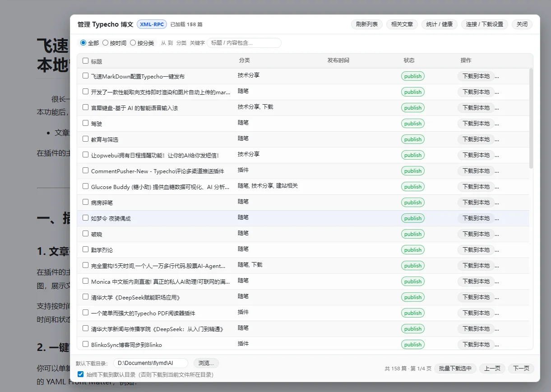Open the ellipsis menu on 驾驶 row

[x=497, y=124]
